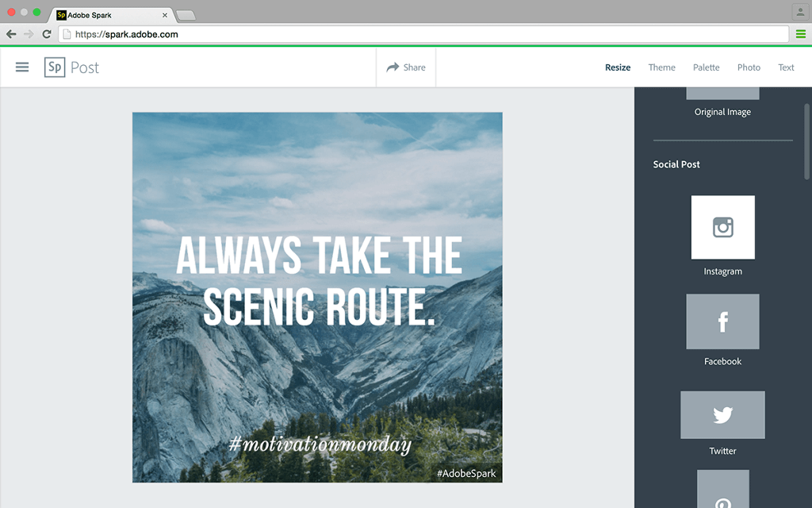Click the #AdobeSpark watermark badge
Viewport: 812px width, 508px height.
466,474
